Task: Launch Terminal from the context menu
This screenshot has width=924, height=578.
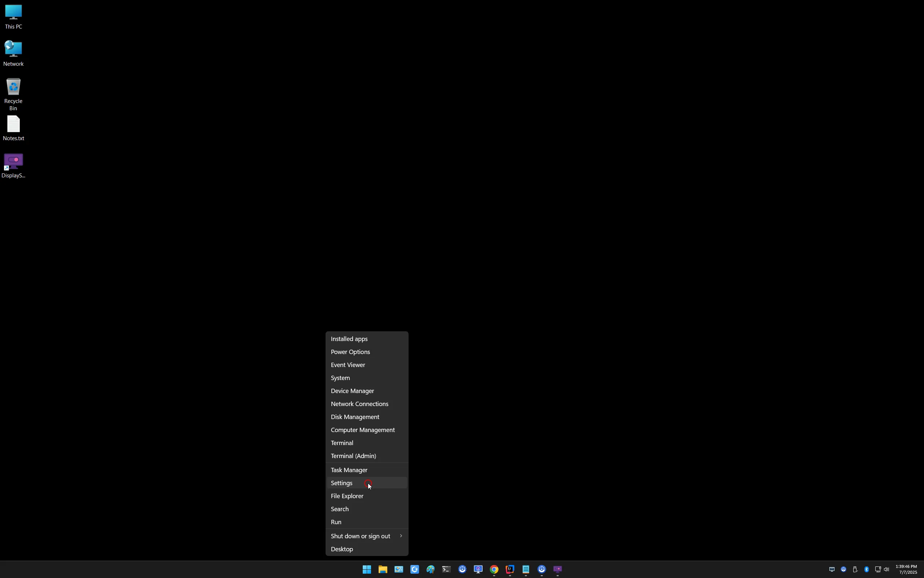Action: coord(367,443)
